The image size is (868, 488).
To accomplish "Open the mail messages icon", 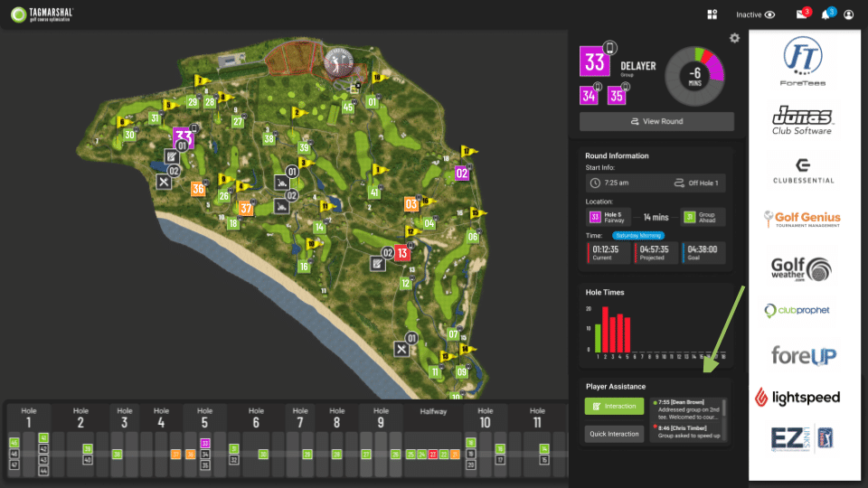I will point(801,15).
